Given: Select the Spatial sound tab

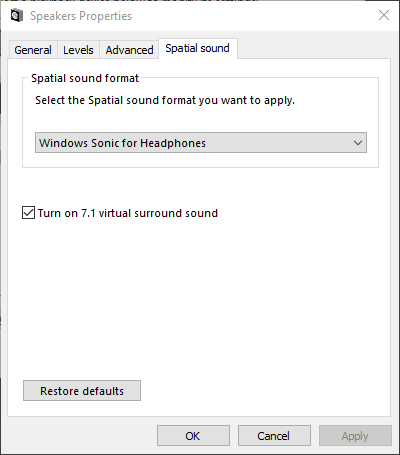Looking at the screenshot, I should (198, 49).
